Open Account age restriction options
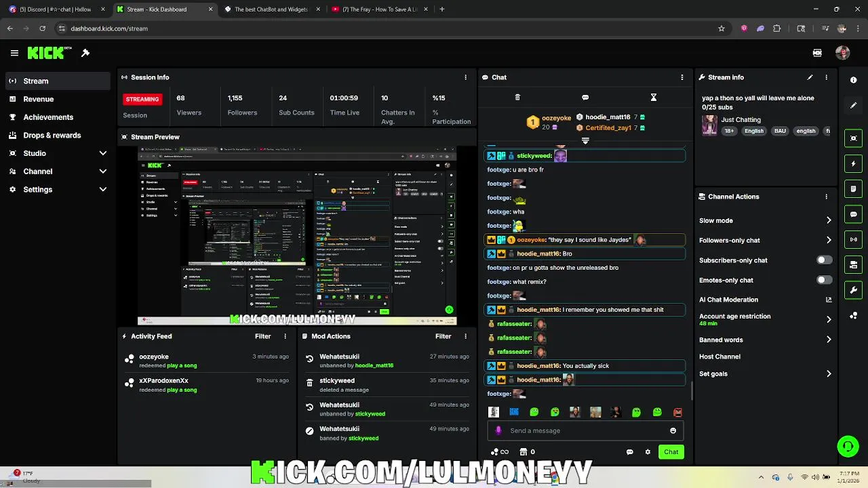 (829, 319)
